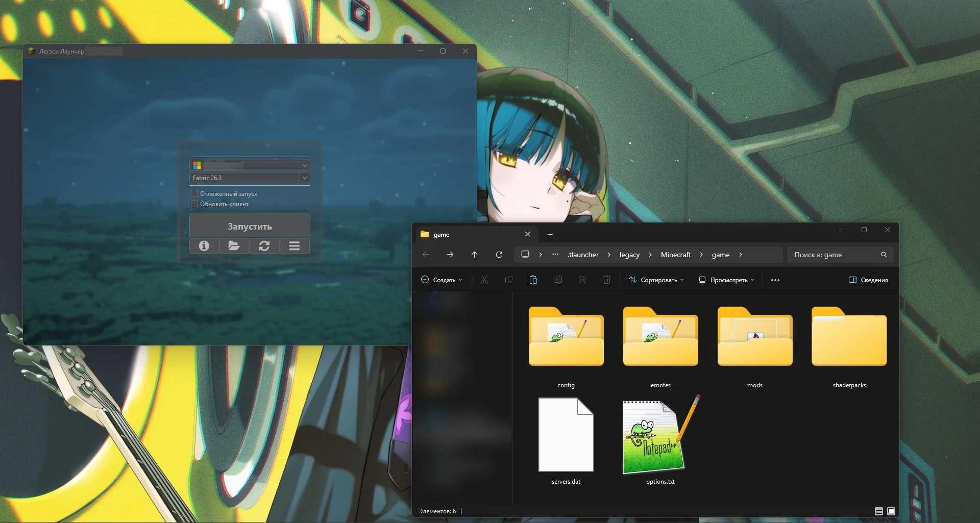Select the config folder
The width and height of the screenshot is (980, 523).
pos(566,348)
